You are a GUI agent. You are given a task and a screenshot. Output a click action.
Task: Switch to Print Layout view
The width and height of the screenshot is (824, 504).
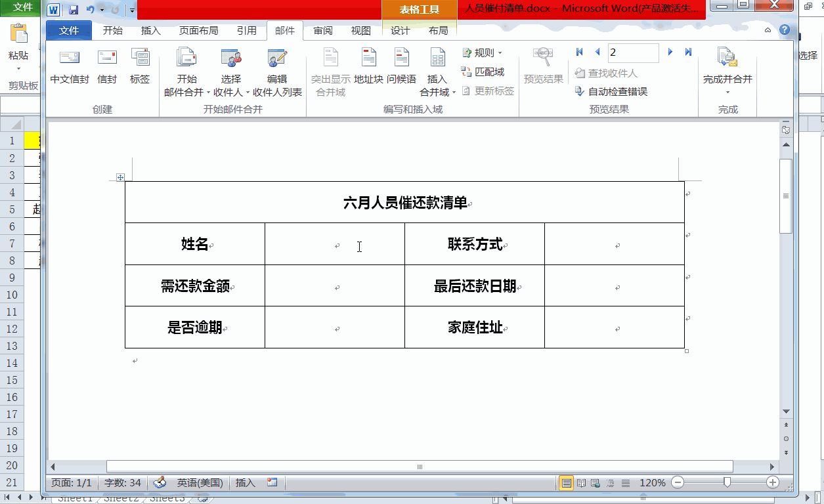pyautogui.click(x=566, y=483)
